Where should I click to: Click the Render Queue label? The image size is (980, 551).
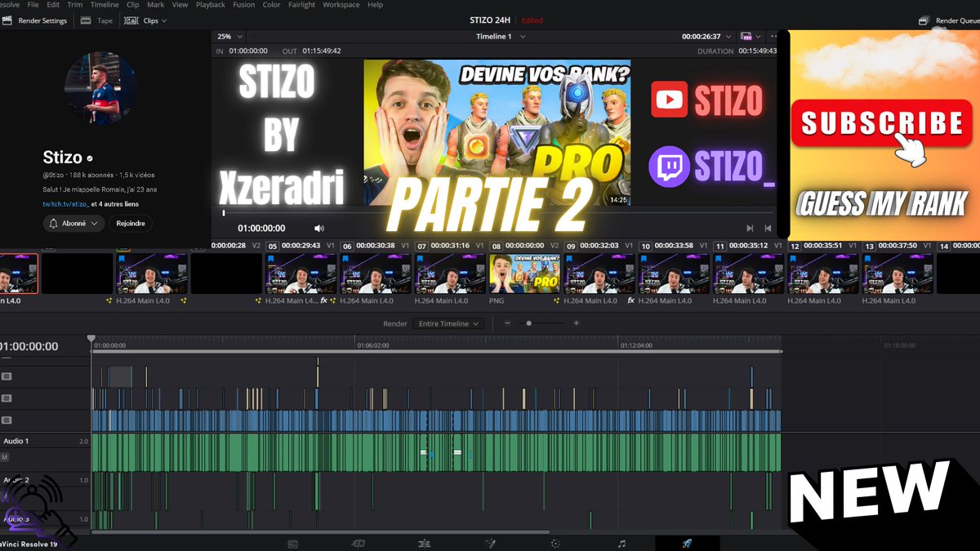coord(957,20)
